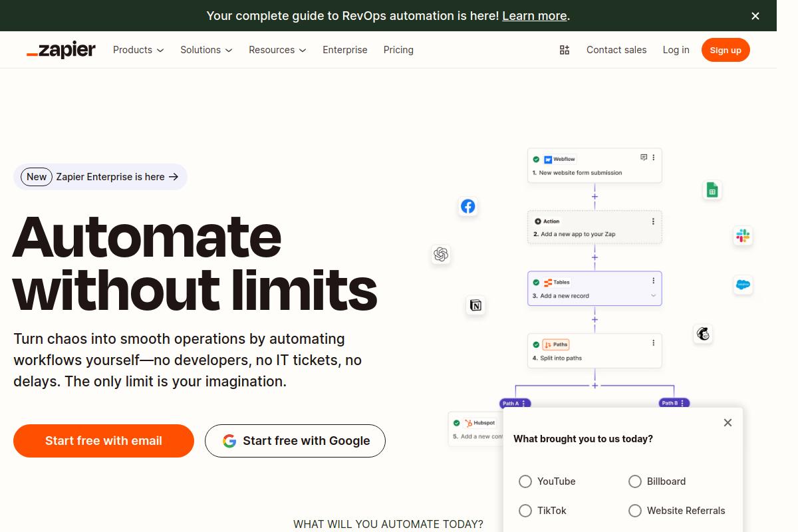Viewport: 798px width, 532px height.
Task: Select the Website Referrals radio option
Action: [635, 511]
